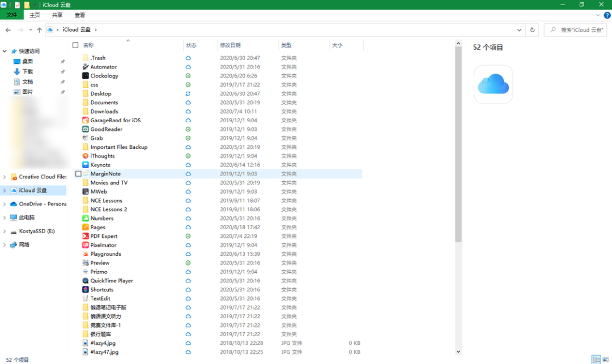Screen dimensions: 612x364
Task: Switch to large icons view in status bar
Action: [x=606, y=359]
